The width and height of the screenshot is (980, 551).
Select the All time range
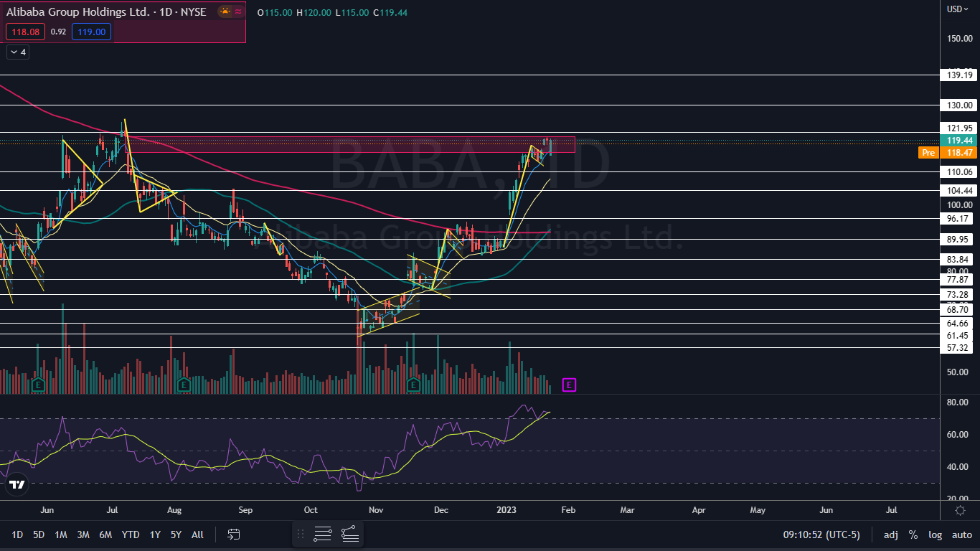point(198,534)
